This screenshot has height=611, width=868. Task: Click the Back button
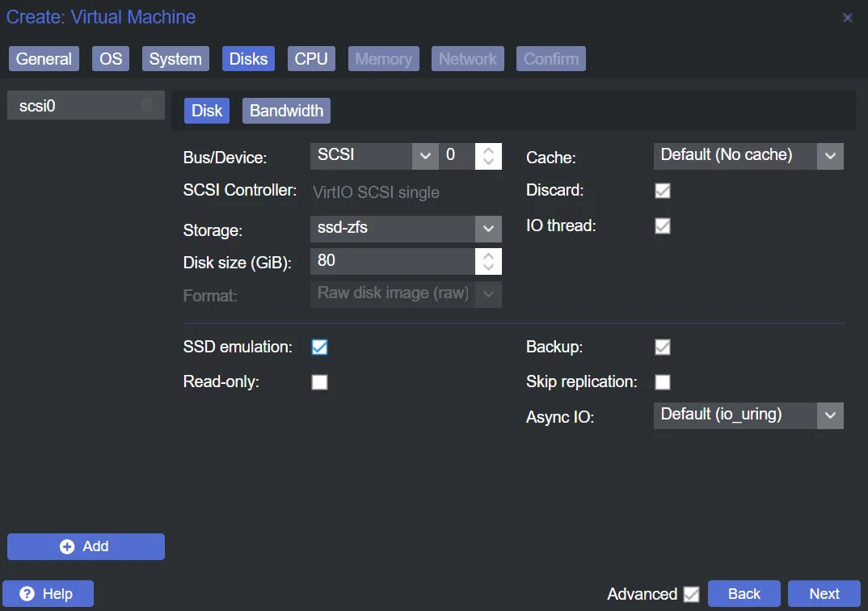pyautogui.click(x=744, y=594)
